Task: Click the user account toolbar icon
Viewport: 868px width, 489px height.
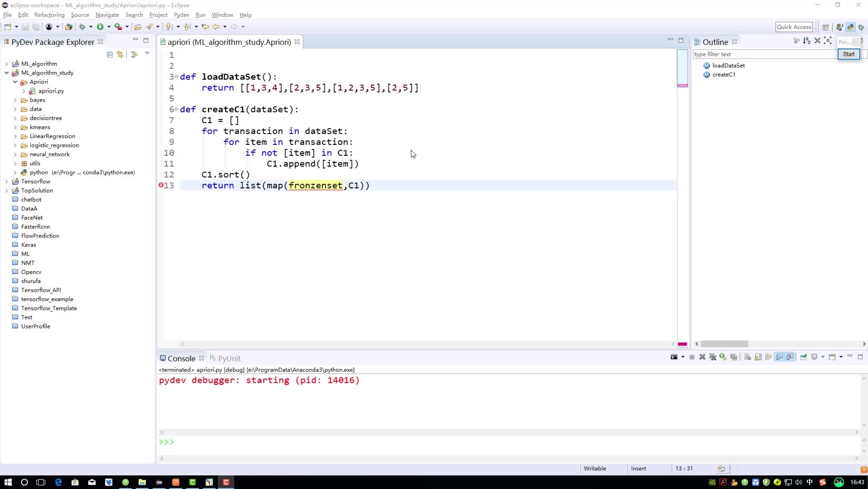Action: coord(49,27)
